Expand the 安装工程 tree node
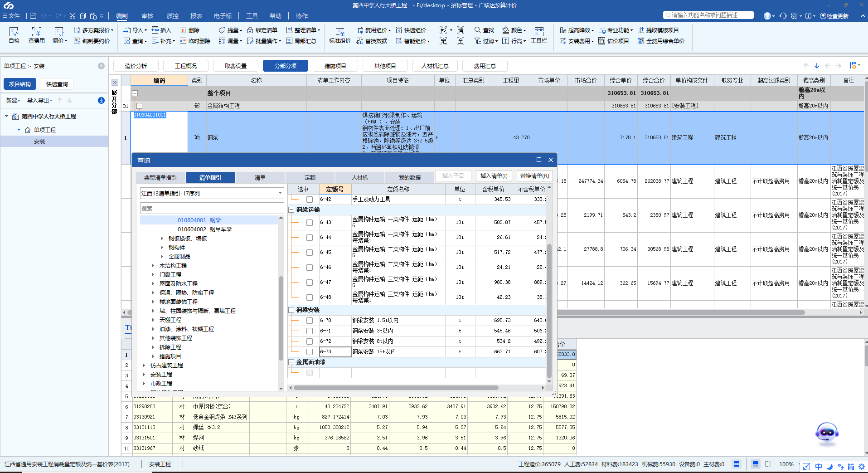868x473 pixels. coord(144,375)
